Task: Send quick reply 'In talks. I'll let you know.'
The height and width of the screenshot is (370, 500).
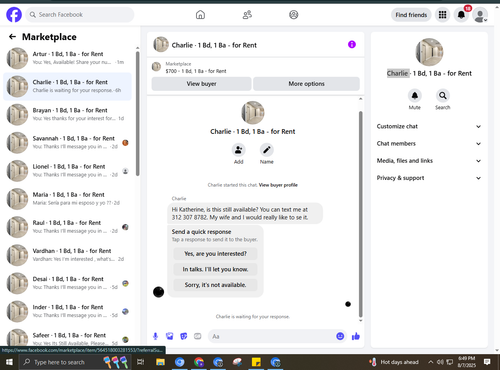Action: point(215,269)
